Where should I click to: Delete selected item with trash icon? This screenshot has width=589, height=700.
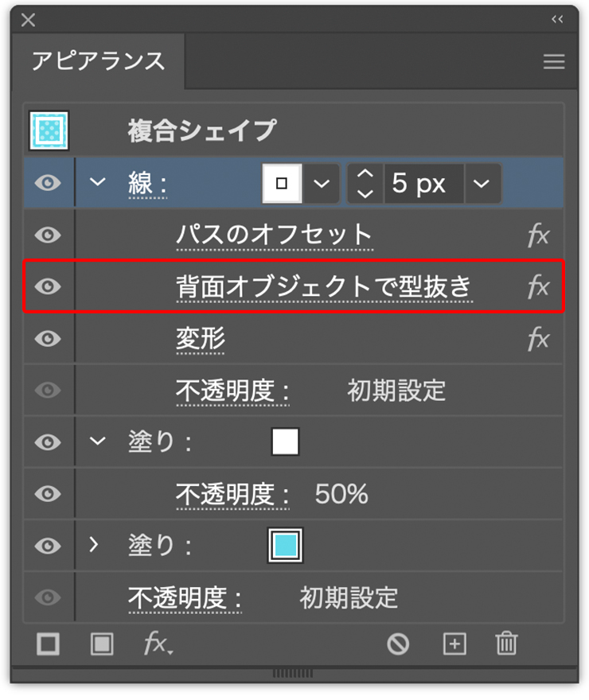point(506,644)
